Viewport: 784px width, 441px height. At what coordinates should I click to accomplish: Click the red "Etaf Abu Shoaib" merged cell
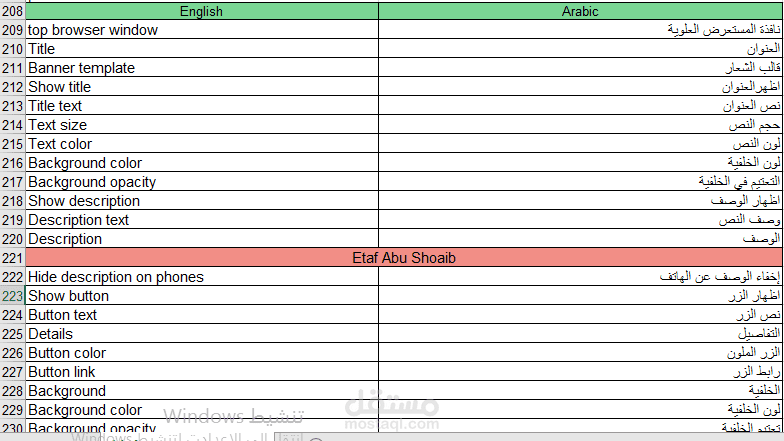[404, 258]
